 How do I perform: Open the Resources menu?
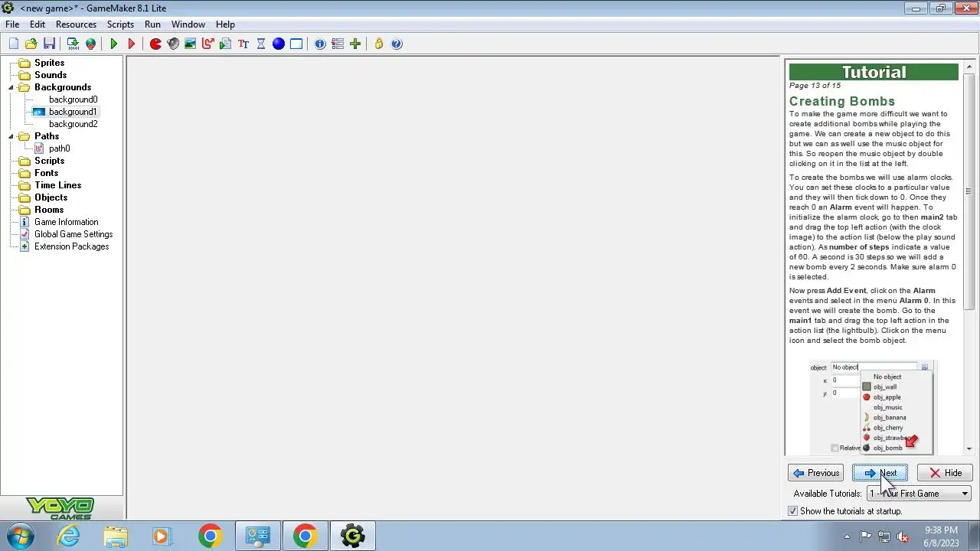[76, 24]
